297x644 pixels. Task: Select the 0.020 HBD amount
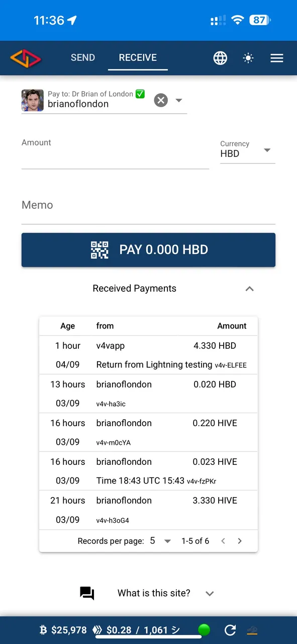tap(215, 384)
